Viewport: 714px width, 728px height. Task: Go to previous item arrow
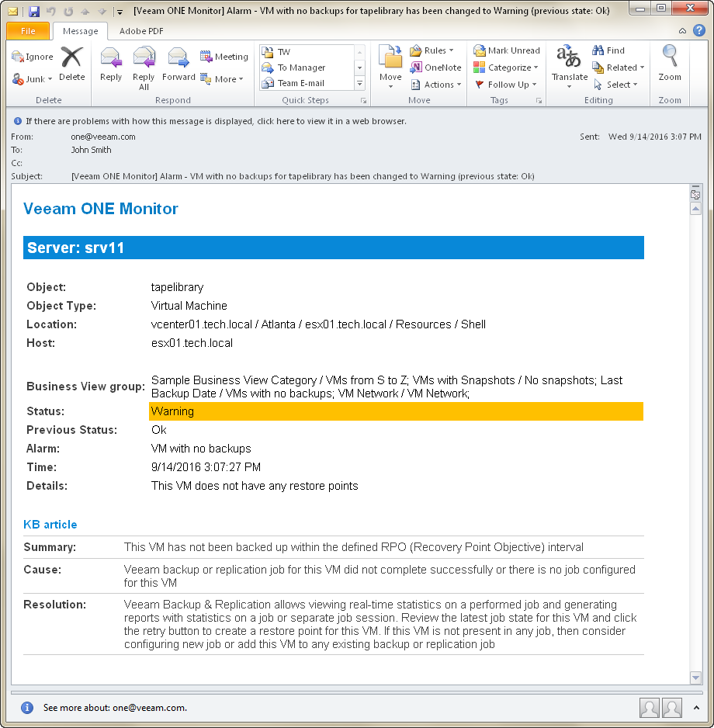pos(85,11)
